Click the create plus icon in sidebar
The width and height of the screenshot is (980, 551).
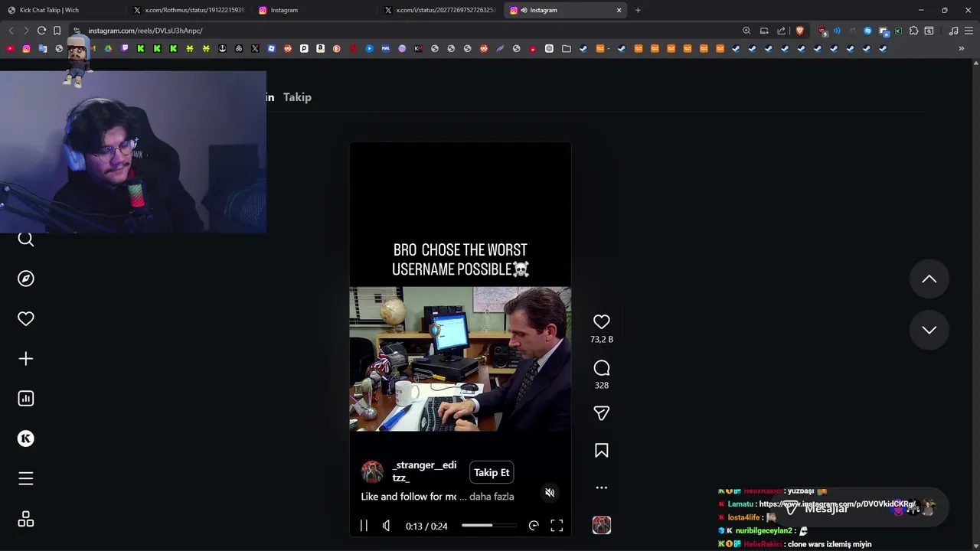26,359
